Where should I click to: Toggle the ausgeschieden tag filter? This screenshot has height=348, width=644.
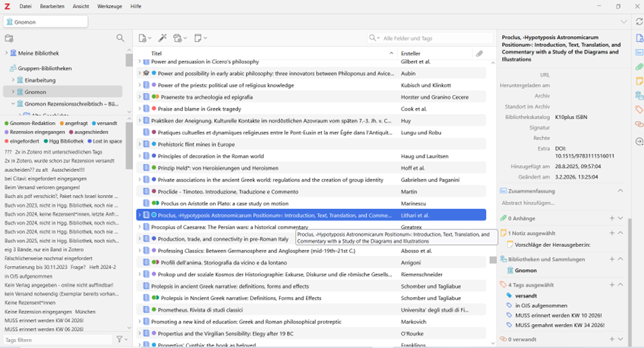point(89,132)
